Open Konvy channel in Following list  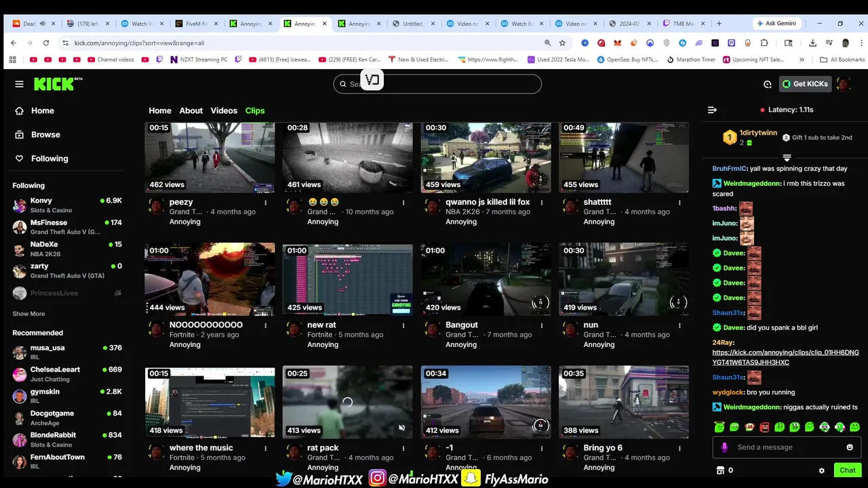click(67, 205)
